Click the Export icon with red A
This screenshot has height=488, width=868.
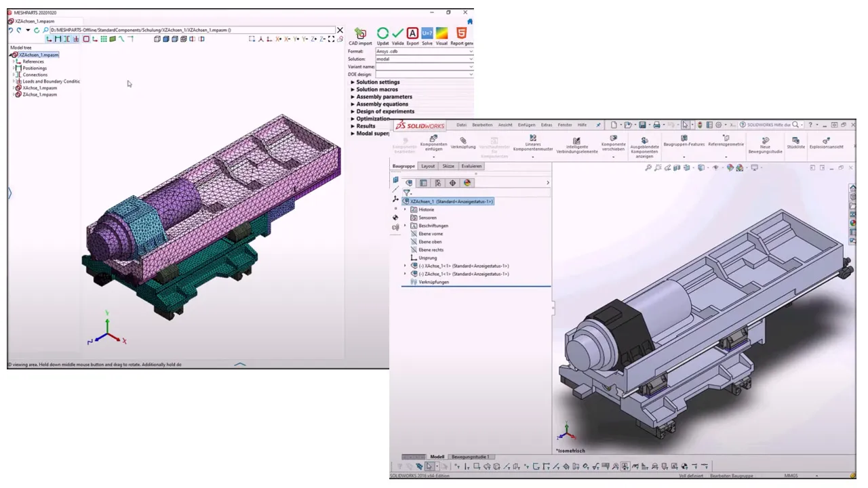click(x=412, y=33)
